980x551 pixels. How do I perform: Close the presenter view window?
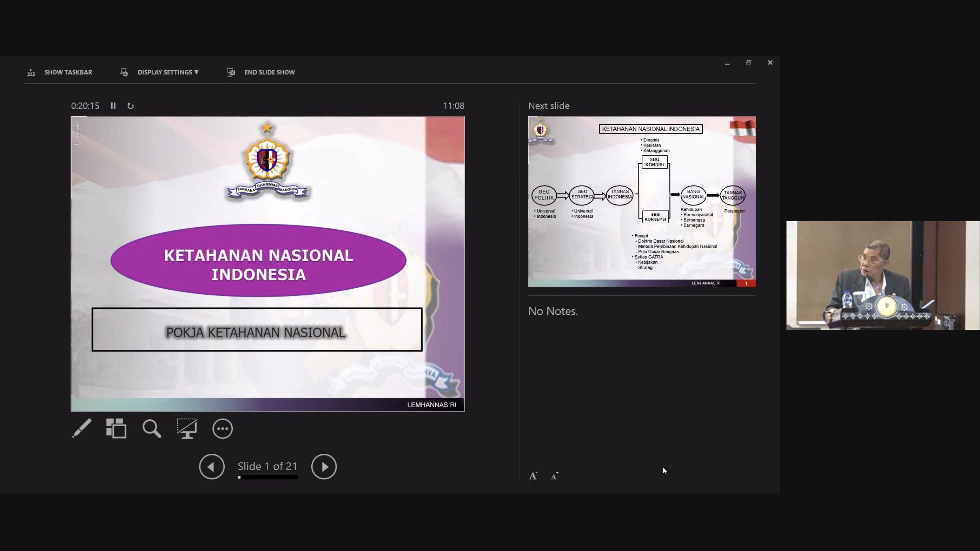pos(770,62)
